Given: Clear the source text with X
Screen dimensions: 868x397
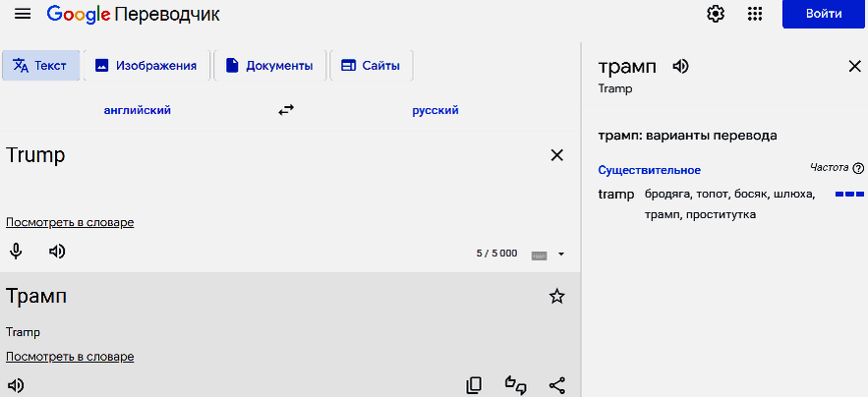Looking at the screenshot, I should 557,155.
